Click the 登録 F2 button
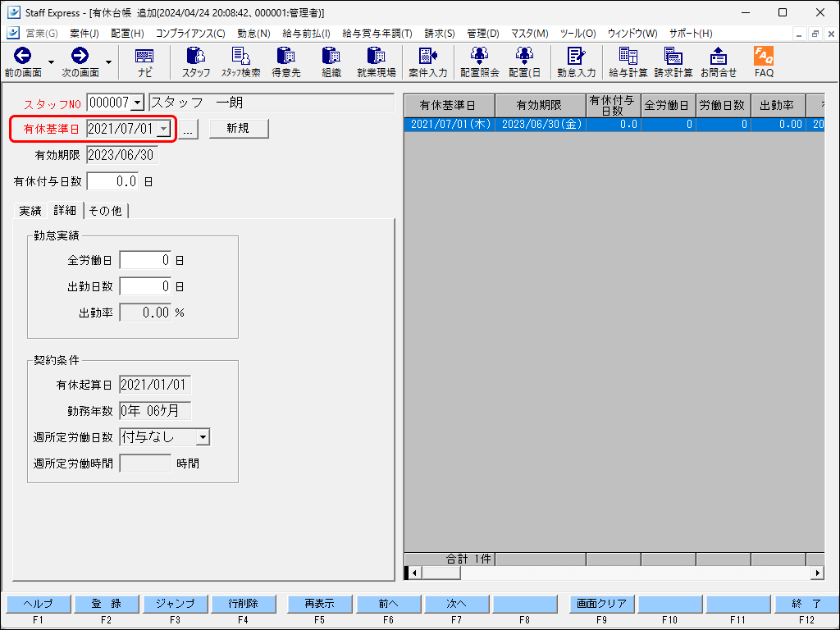 pyautogui.click(x=106, y=604)
